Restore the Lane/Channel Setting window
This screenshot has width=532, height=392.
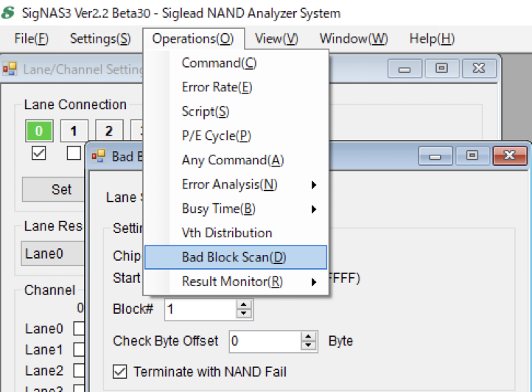pyautogui.click(x=441, y=69)
